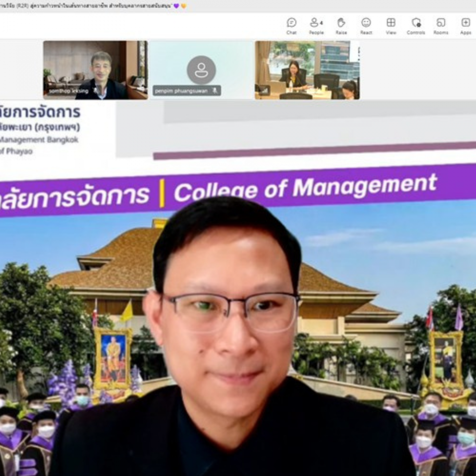Open the React emoji options

point(366,26)
